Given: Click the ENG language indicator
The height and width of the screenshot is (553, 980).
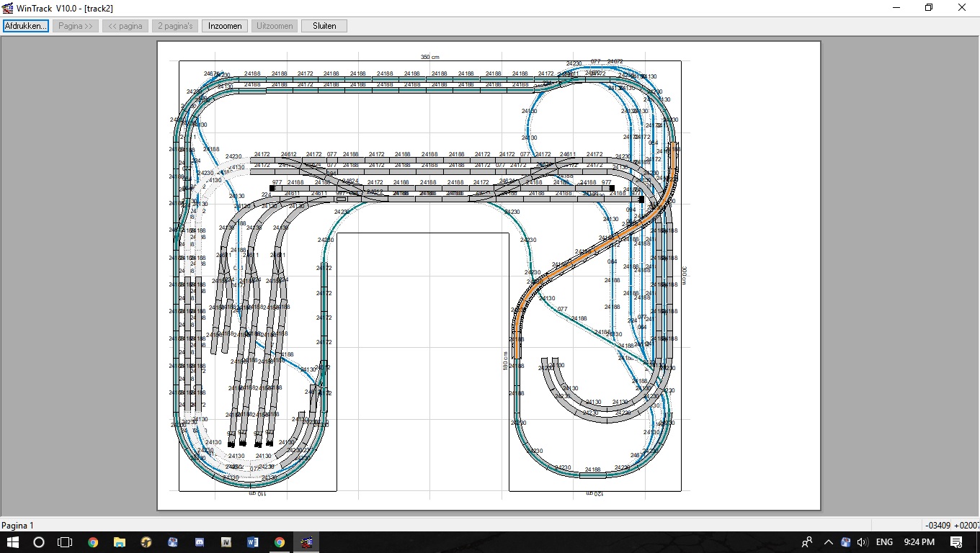Looking at the screenshot, I should point(884,542).
